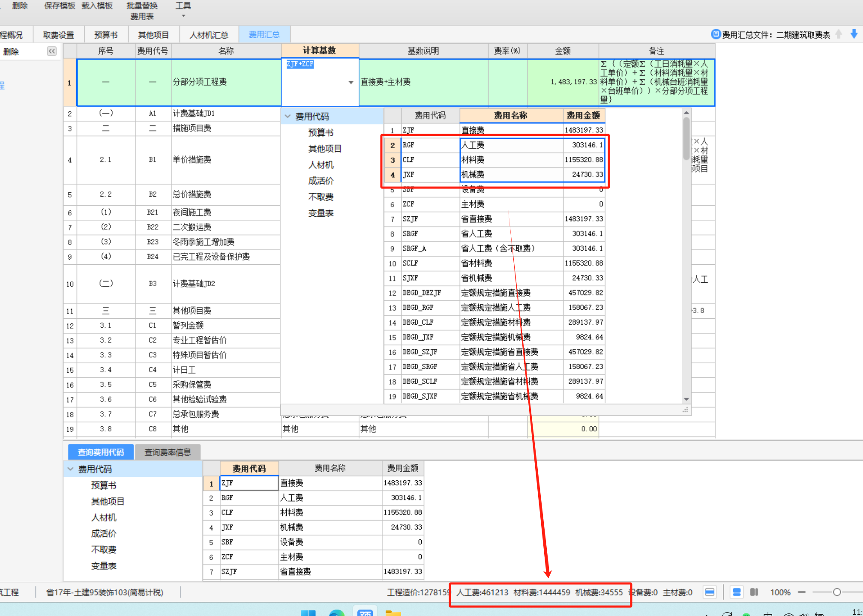Click the 载入模板 button

(x=97, y=6)
